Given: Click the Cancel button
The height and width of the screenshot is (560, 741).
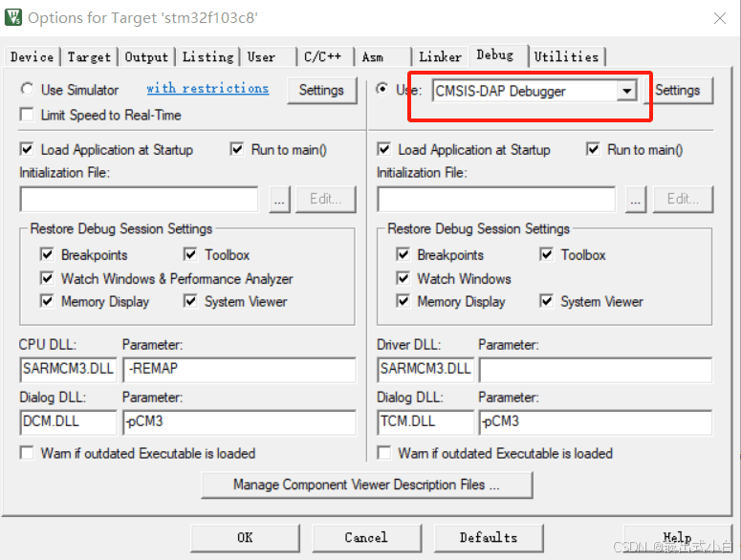Looking at the screenshot, I should pyautogui.click(x=367, y=538).
